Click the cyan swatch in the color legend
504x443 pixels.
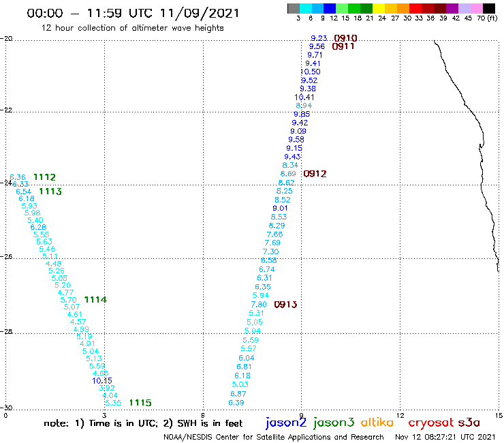pyautogui.click(x=306, y=8)
